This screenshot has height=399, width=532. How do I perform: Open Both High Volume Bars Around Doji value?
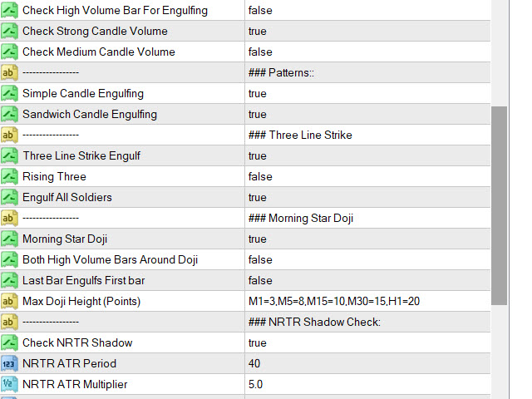367,259
